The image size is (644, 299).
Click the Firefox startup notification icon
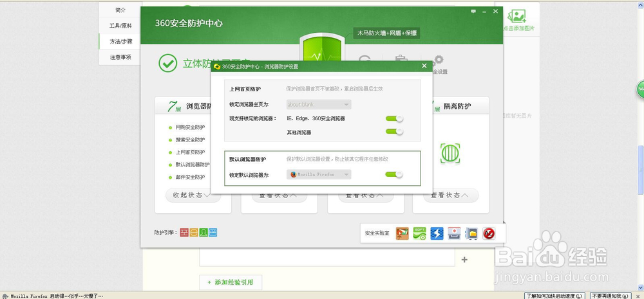pyautogui.click(x=5, y=296)
